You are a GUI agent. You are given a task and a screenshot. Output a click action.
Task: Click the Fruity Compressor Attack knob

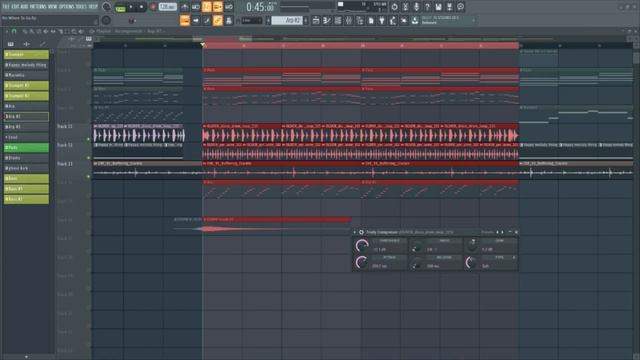click(362, 262)
